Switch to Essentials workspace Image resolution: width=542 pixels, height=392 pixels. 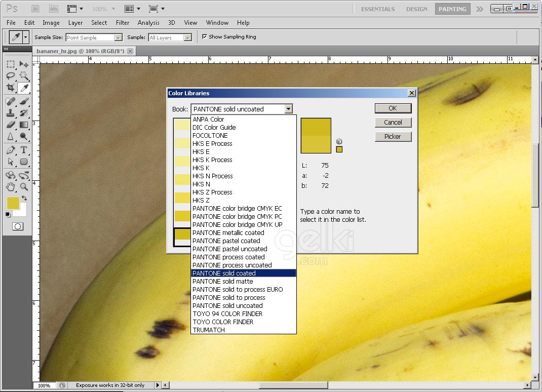tap(378, 9)
